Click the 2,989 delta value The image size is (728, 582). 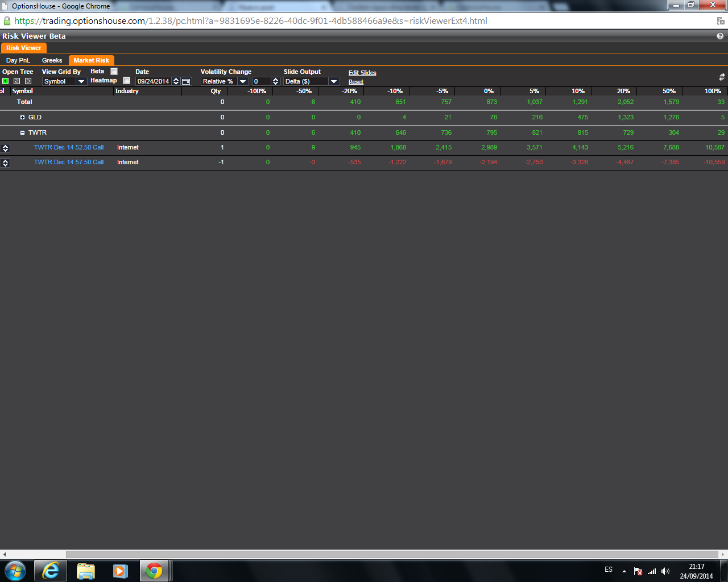(489, 148)
